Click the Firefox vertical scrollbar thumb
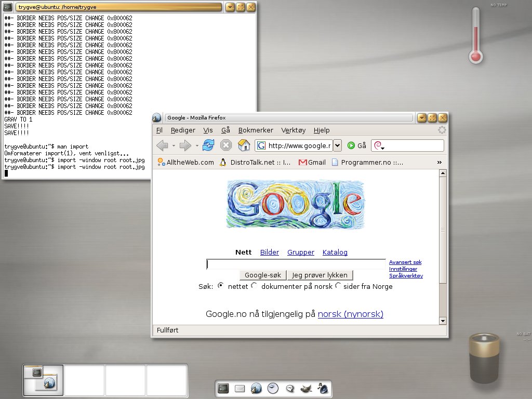The image size is (532, 399). 443,230
